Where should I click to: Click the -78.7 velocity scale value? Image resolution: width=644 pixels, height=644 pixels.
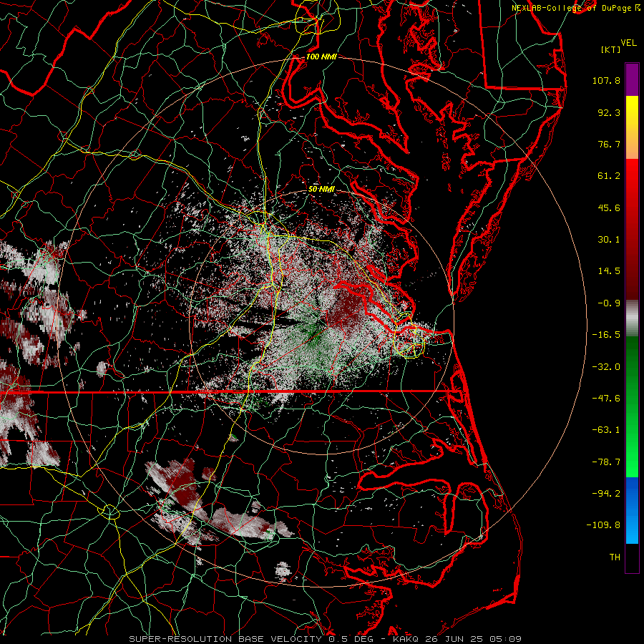(x=606, y=462)
